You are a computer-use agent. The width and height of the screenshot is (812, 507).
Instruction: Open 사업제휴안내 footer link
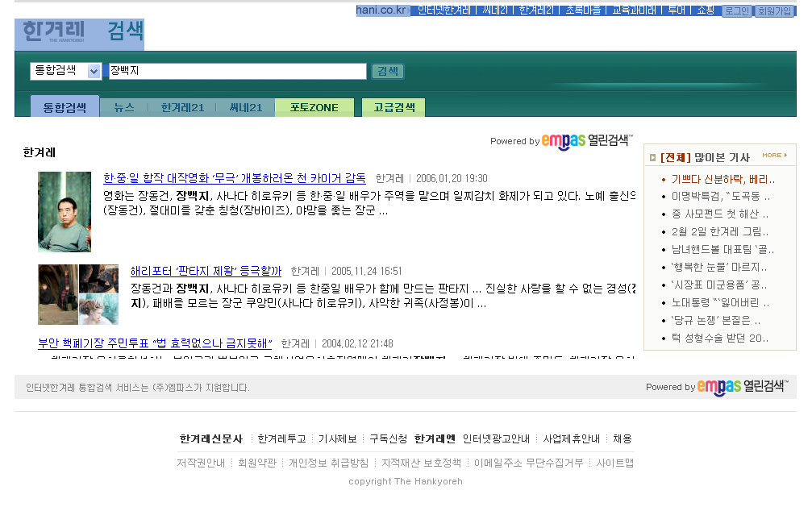click(571, 439)
